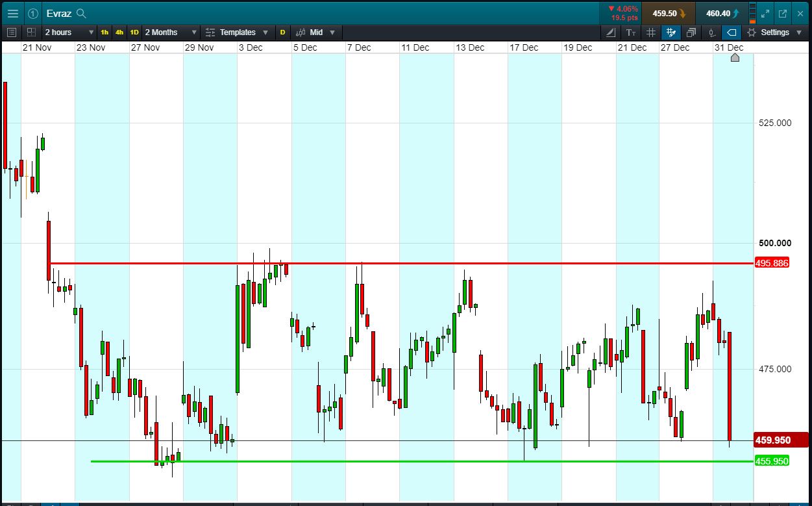Open the Mid price type dropdown

pyautogui.click(x=316, y=32)
